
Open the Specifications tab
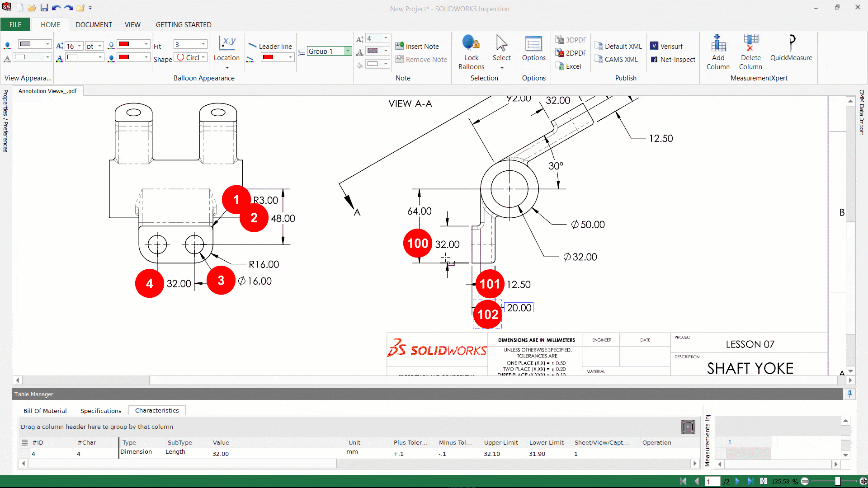pyautogui.click(x=101, y=411)
